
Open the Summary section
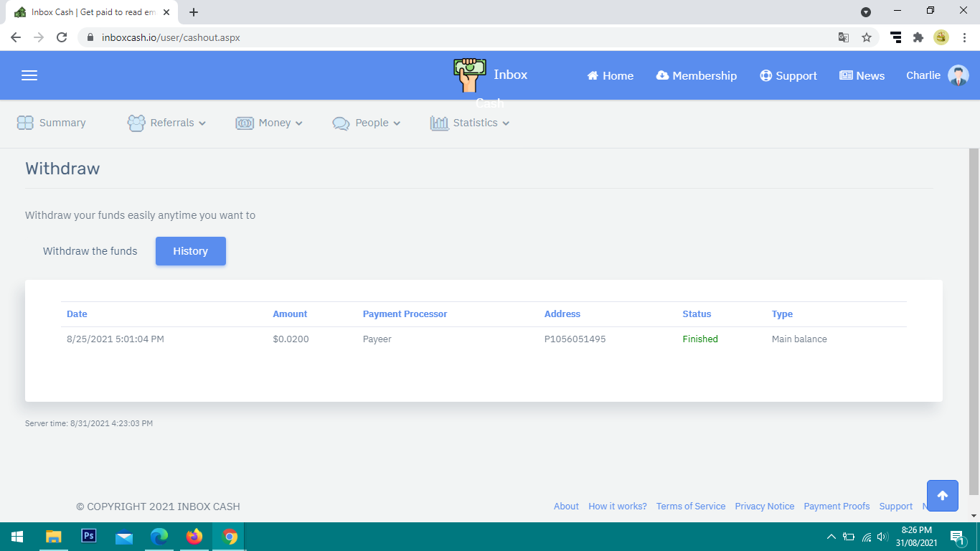coord(52,123)
